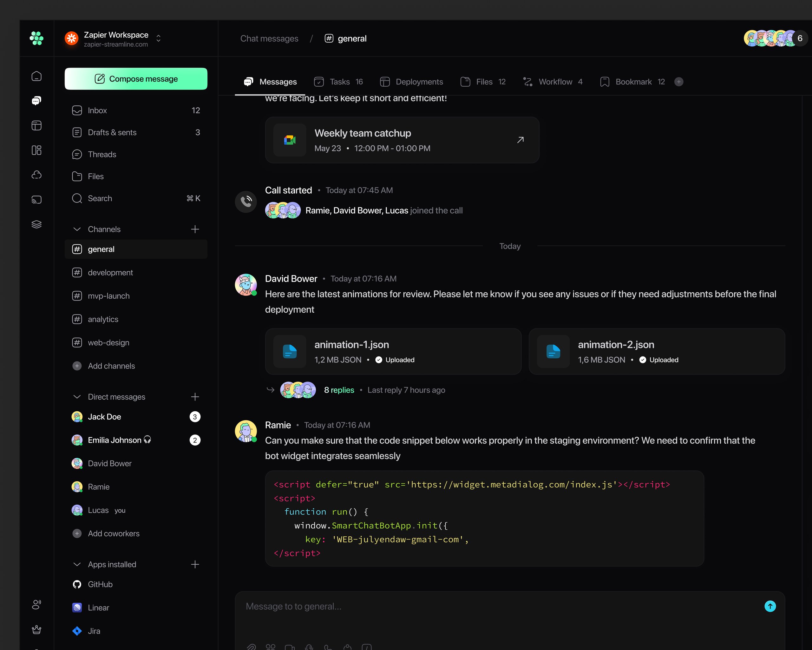Select the chat messages rail icon
Screen dimensions: 812x650
[36, 101]
